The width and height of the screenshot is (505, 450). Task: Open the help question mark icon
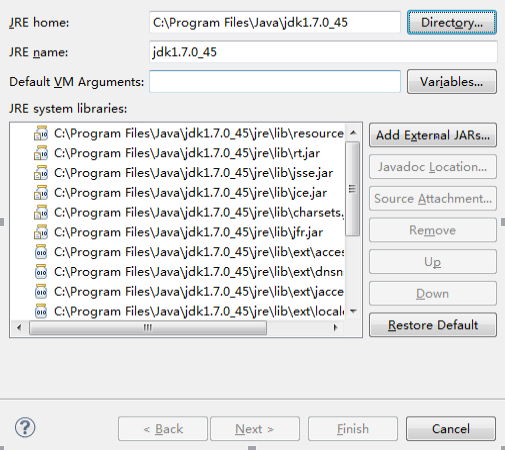[x=25, y=427]
